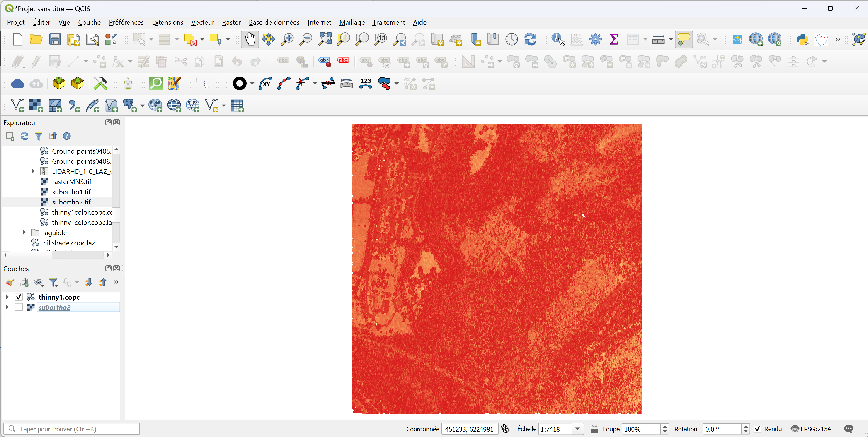Expand the thinny1.copc layer tree

point(7,297)
